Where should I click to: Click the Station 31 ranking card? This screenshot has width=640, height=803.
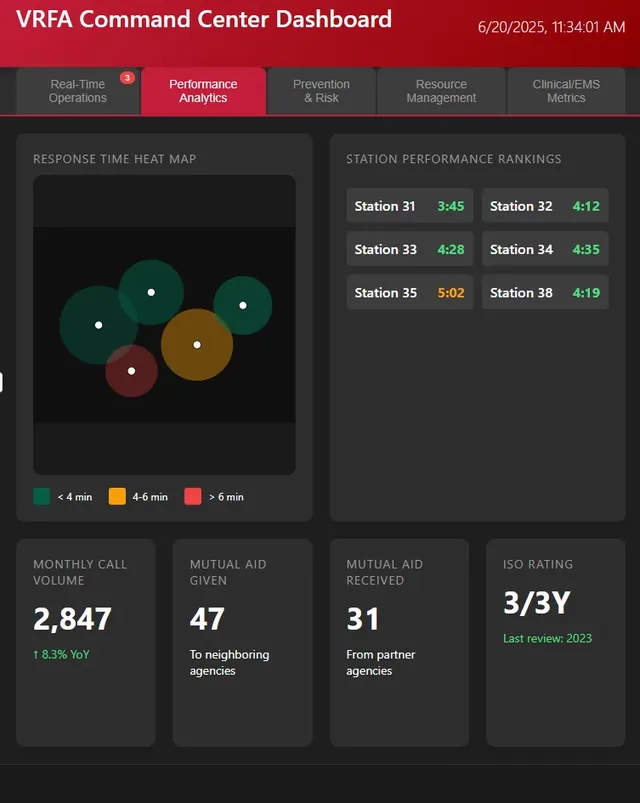pos(410,206)
